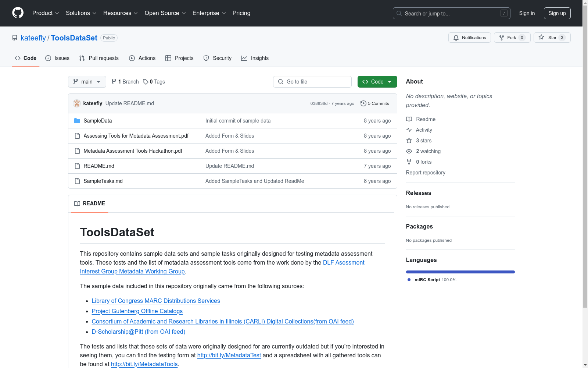View the Insights tab
This screenshot has width=588, height=368.
255,58
